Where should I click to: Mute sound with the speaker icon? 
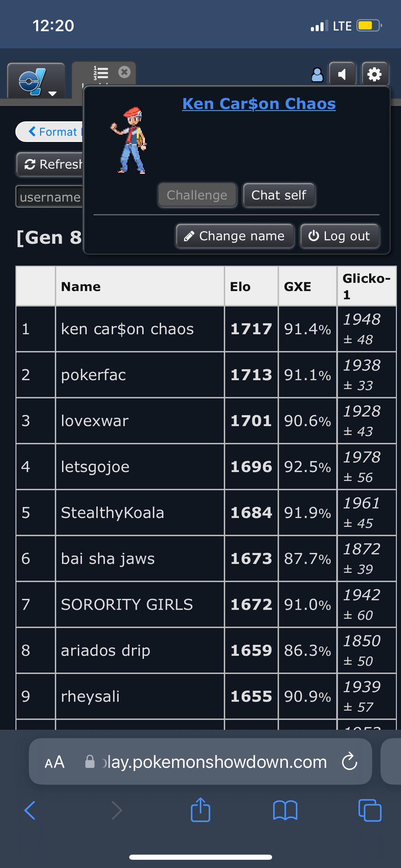point(342,74)
